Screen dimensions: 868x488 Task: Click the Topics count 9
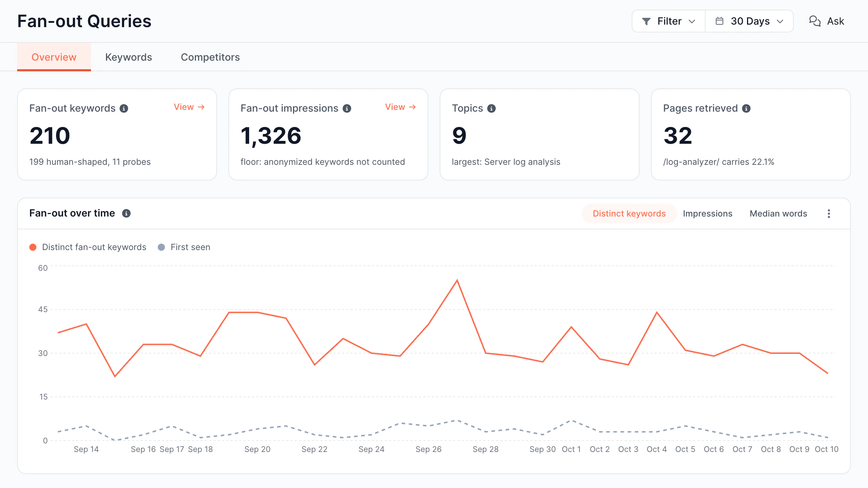click(459, 136)
